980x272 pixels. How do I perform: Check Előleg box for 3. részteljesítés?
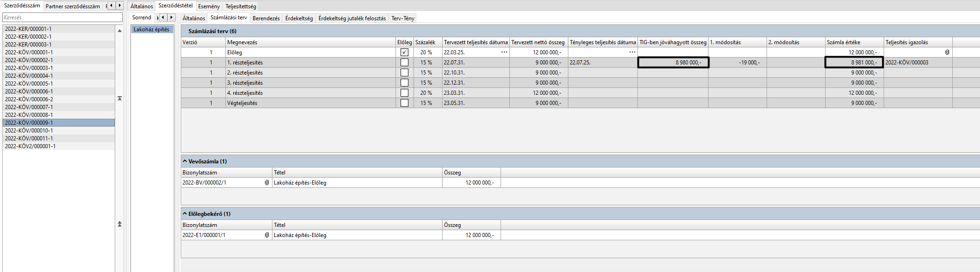coord(405,83)
